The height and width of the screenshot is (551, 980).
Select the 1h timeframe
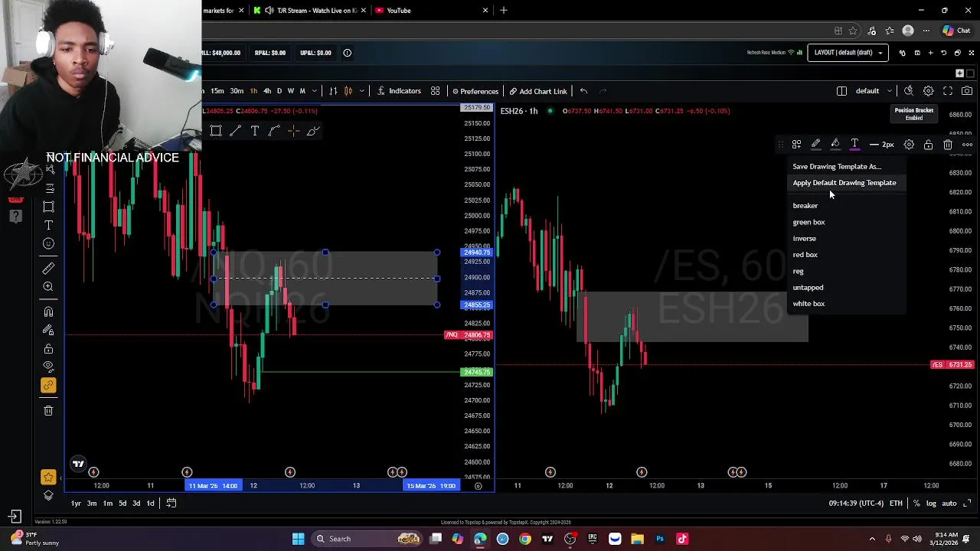253,91
